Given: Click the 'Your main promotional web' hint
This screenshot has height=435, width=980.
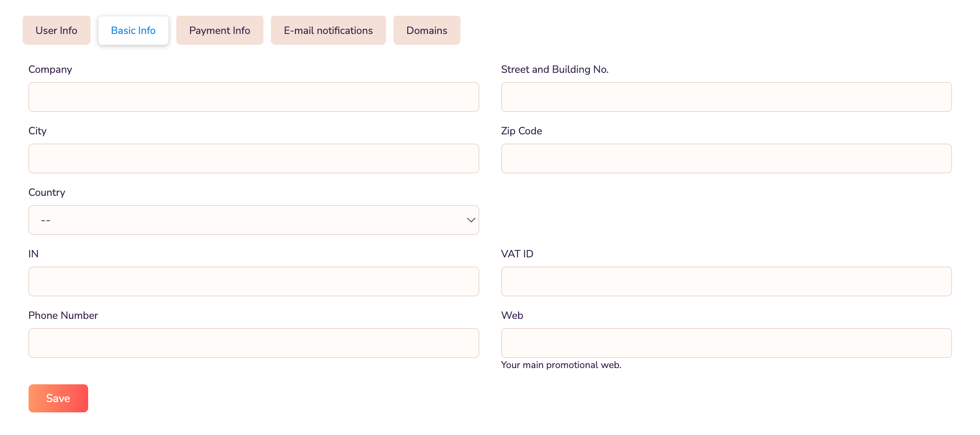Looking at the screenshot, I should (x=561, y=365).
